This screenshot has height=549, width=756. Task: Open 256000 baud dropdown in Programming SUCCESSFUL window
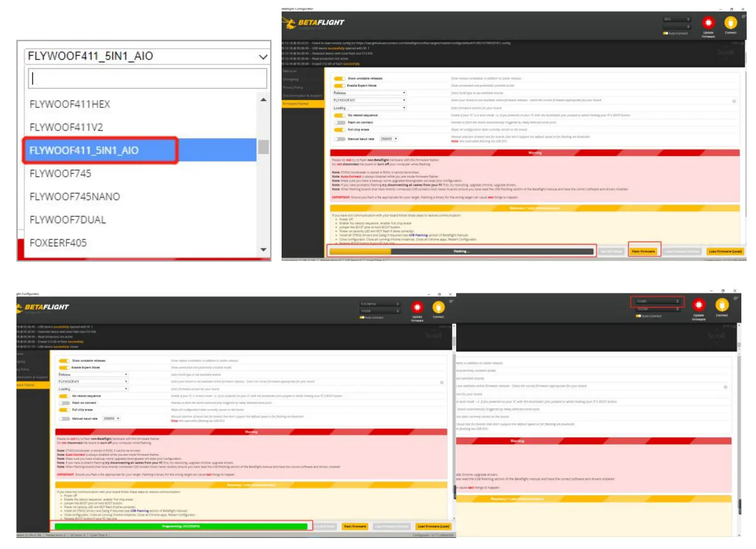click(x=111, y=418)
